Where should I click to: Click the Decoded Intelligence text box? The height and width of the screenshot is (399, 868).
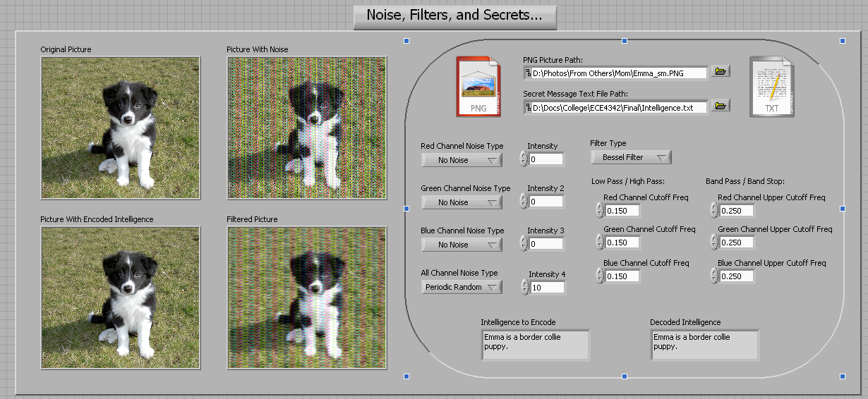click(x=704, y=344)
